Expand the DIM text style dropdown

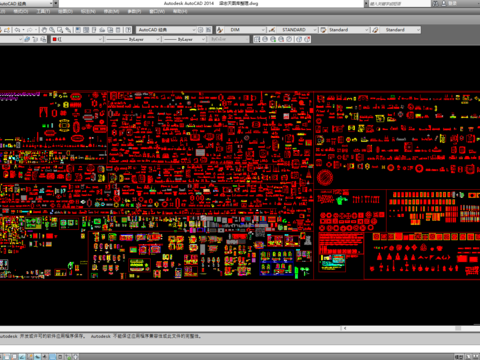coord(246,30)
